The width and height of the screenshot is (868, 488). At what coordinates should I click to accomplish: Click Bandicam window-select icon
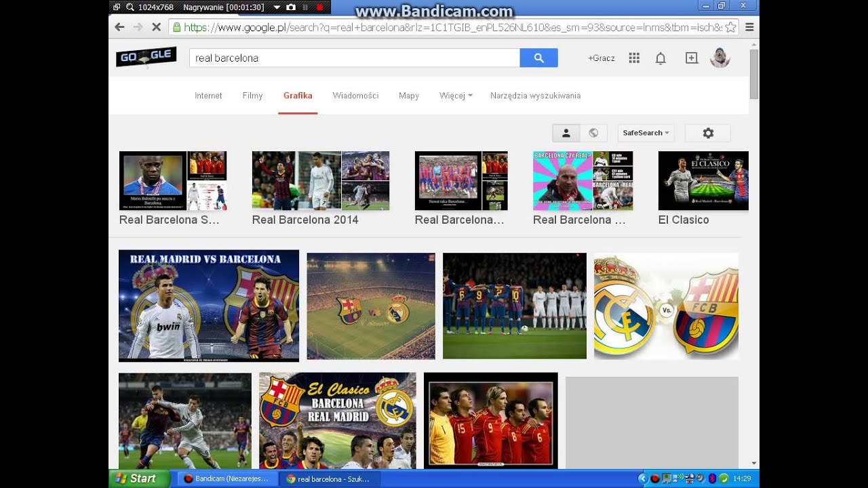[x=117, y=7]
